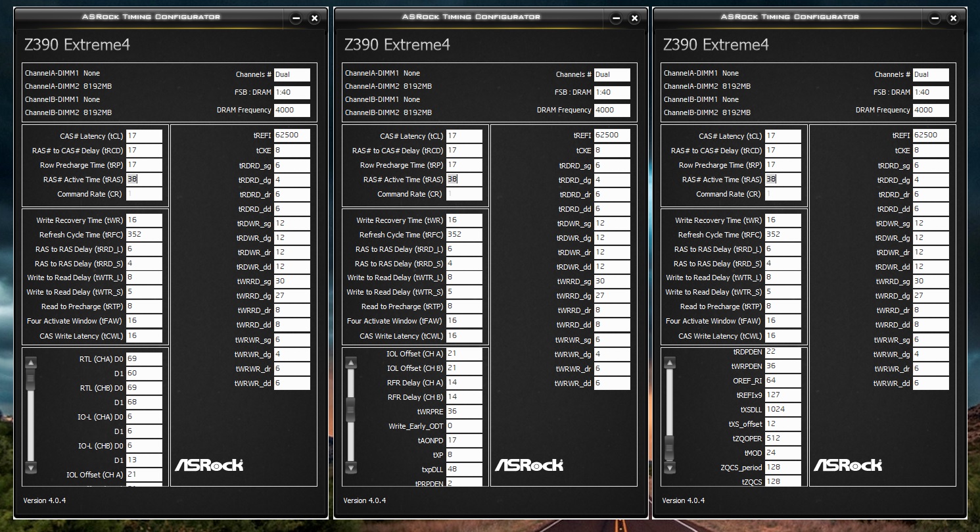Minimize the right Timing Configurator window

point(935,18)
